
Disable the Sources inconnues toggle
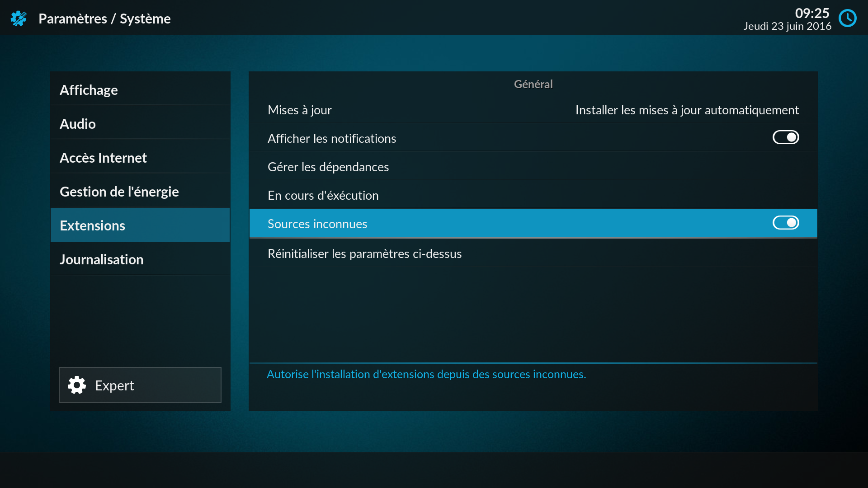[x=785, y=223]
